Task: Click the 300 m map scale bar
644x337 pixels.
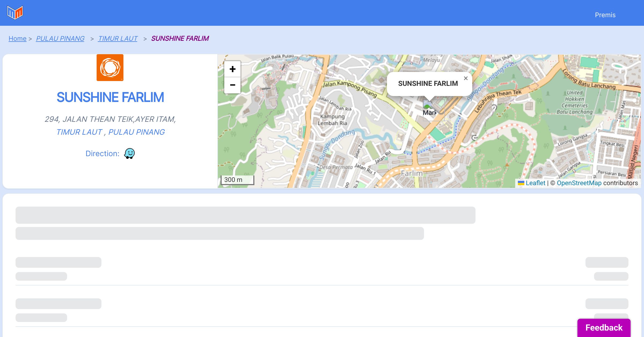Action: point(237,180)
